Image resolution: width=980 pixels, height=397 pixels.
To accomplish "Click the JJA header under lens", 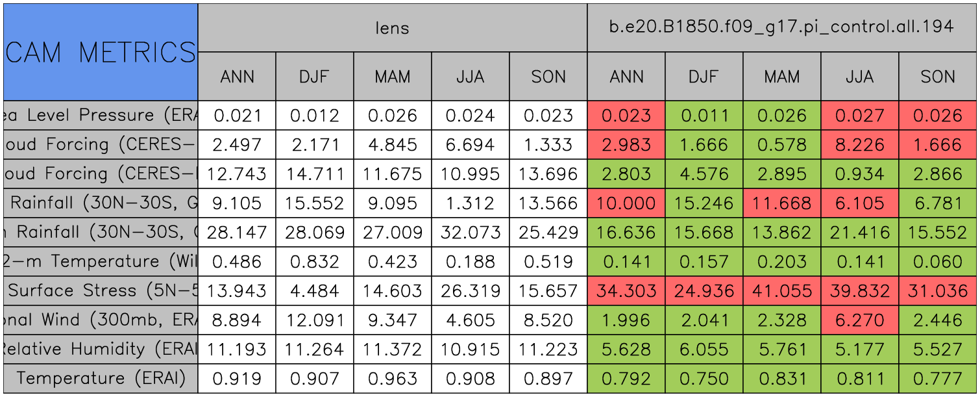I will (x=471, y=77).
